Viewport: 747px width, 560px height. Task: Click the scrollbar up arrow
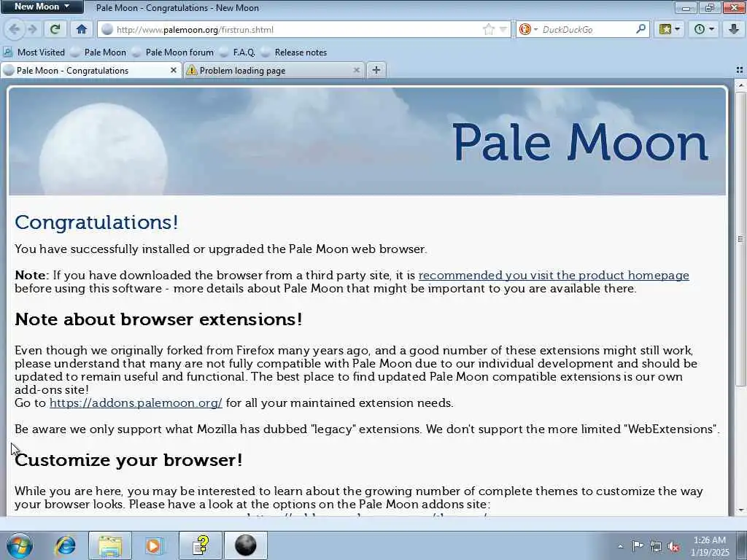tap(740, 85)
